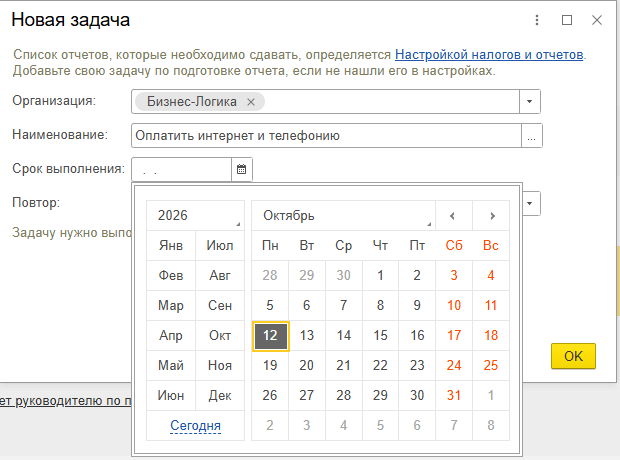Open the Октябрь month selector
This screenshot has width=620, height=460.
coord(343,216)
